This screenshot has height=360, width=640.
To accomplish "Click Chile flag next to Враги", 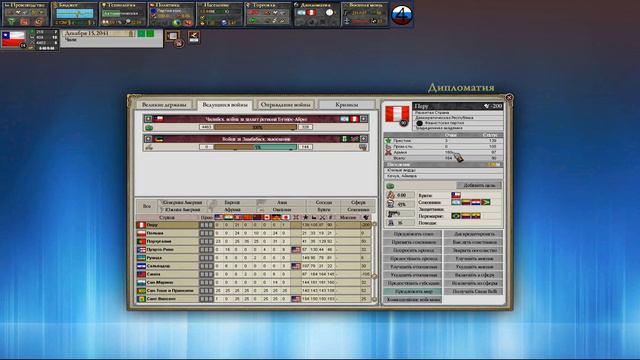I will [x=456, y=195].
